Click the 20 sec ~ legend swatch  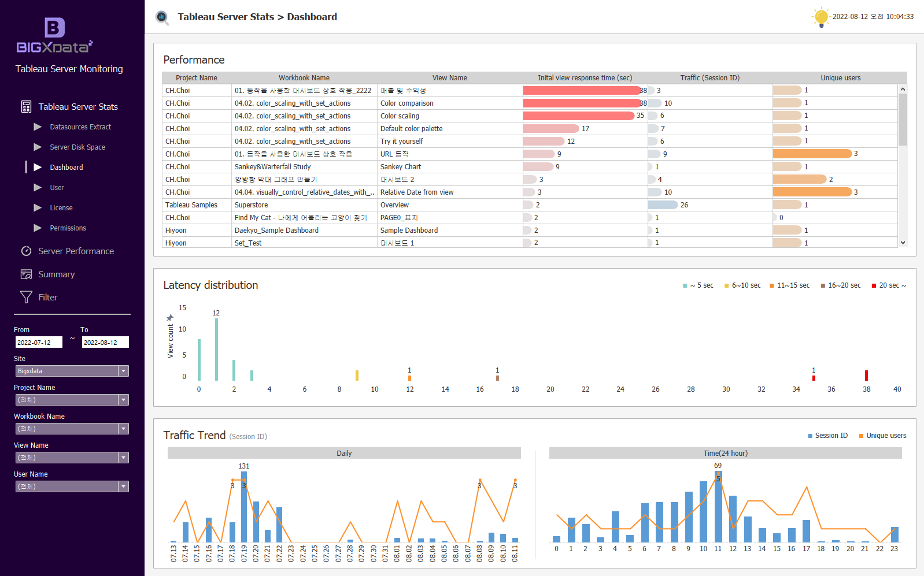(x=874, y=285)
